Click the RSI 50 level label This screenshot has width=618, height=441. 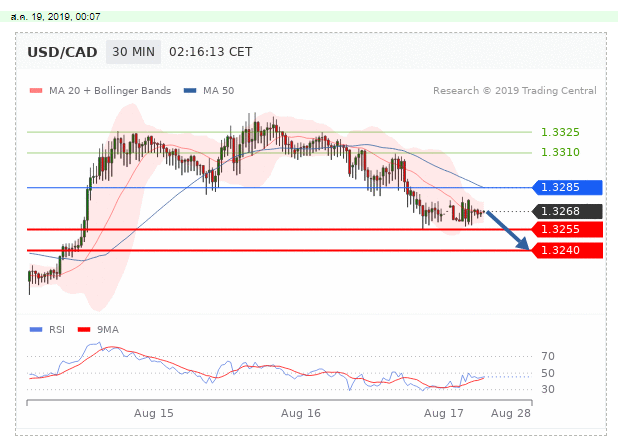548,373
